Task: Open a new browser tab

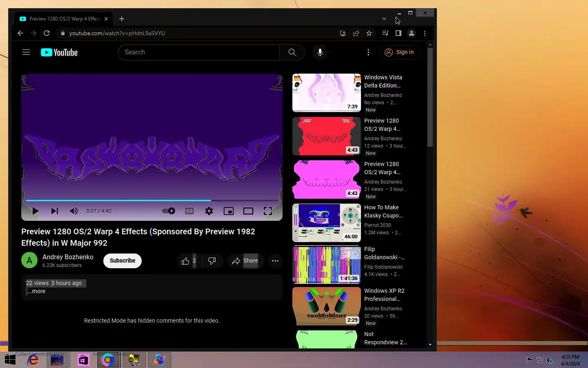Action: click(x=122, y=19)
